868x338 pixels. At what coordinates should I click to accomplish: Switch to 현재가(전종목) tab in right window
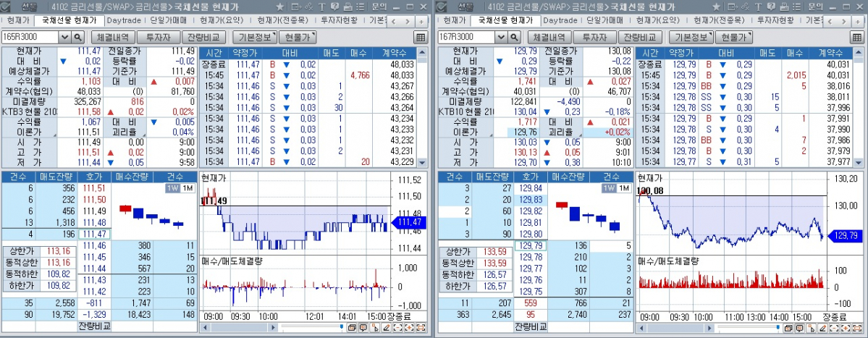719,20
